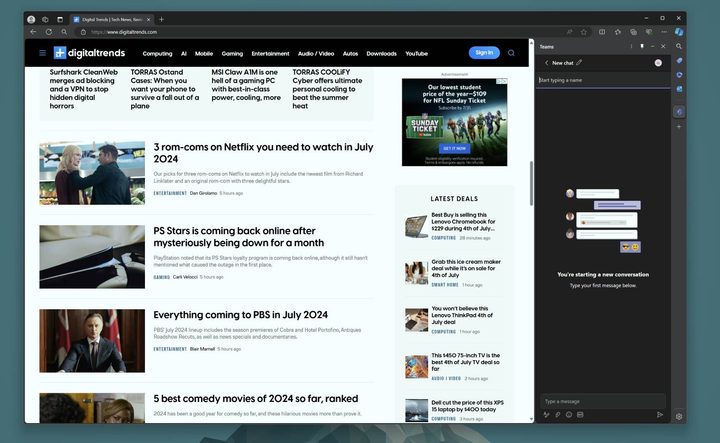Refresh the page with reload icon
The image size is (720, 443).
(x=49, y=32)
